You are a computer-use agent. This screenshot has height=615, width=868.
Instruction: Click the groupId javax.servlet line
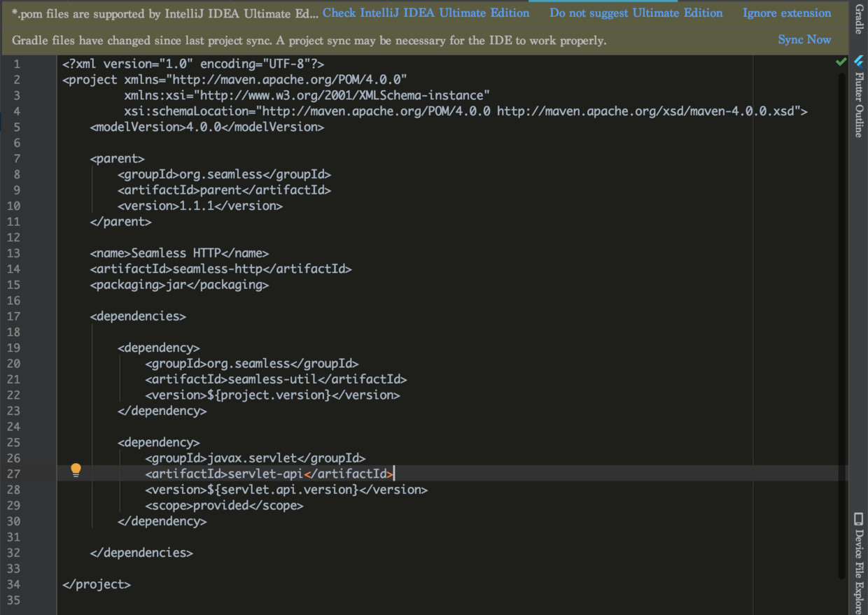(255, 458)
